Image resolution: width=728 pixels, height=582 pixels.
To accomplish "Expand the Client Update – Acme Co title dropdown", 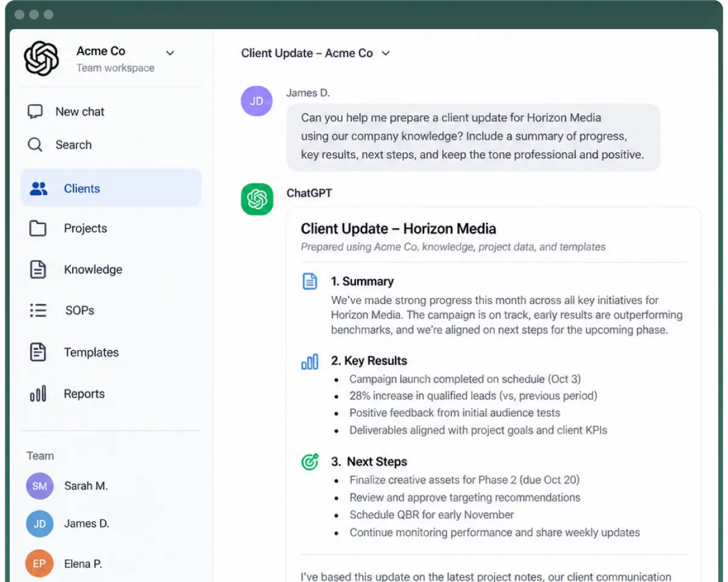I will [385, 53].
